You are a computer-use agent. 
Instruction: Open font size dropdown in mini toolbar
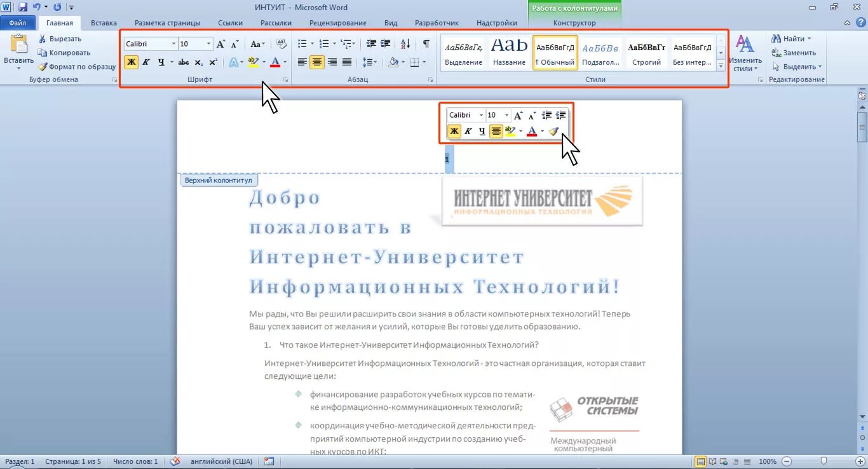pos(506,115)
